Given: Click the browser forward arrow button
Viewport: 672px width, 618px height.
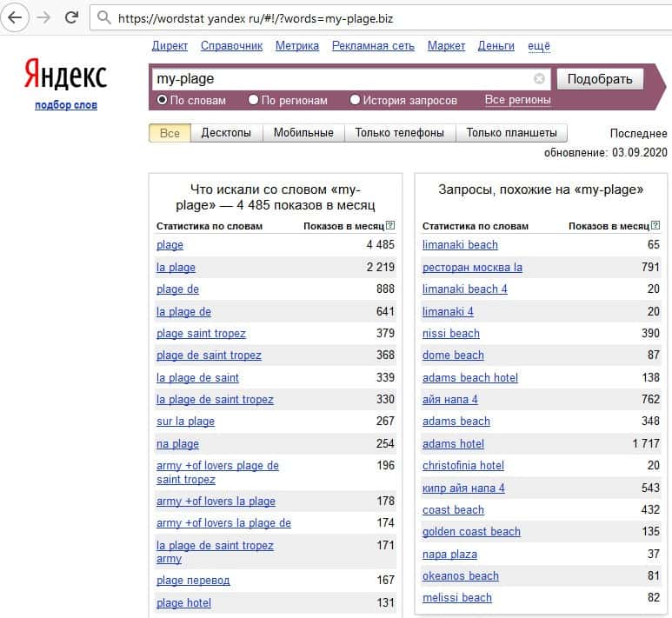Looking at the screenshot, I should (43, 17).
